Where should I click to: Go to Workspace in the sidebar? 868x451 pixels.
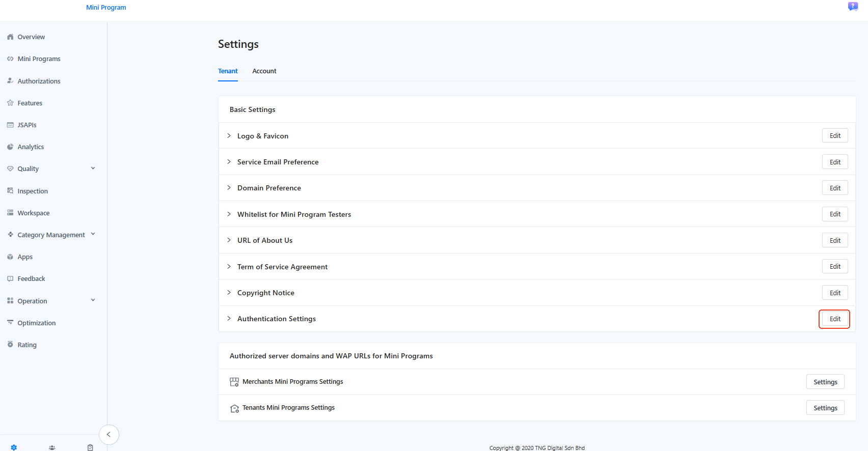click(34, 213)
